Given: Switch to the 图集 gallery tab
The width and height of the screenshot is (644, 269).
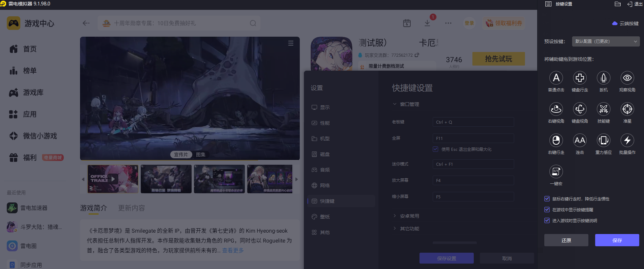Looking at the screenshot, I should 201,155.
